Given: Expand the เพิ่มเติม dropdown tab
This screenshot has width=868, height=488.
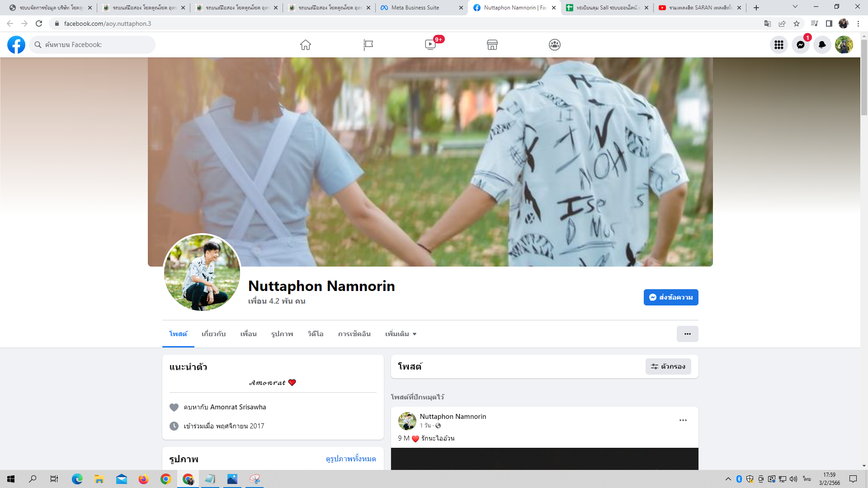Looking at the screenshot, I should coord(401,334).
